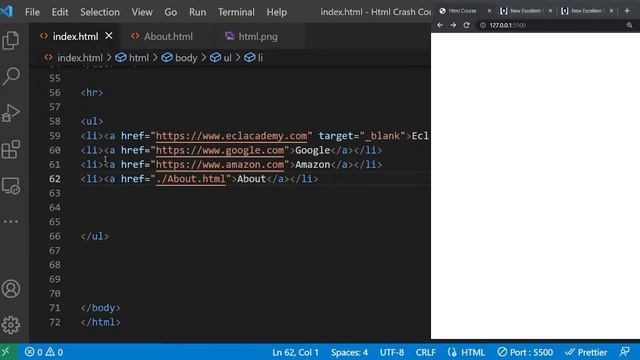Open a new browser tab with plus
Viewport: 640px width, 360px height.
point(627,11)
